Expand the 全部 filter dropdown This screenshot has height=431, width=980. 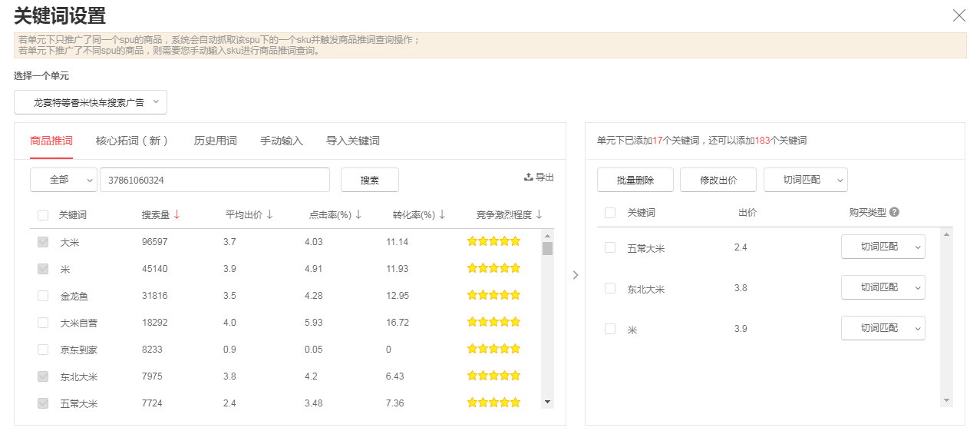64,180
